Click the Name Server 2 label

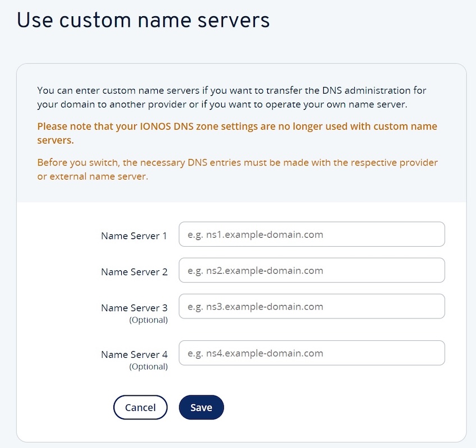click(134, 272)
